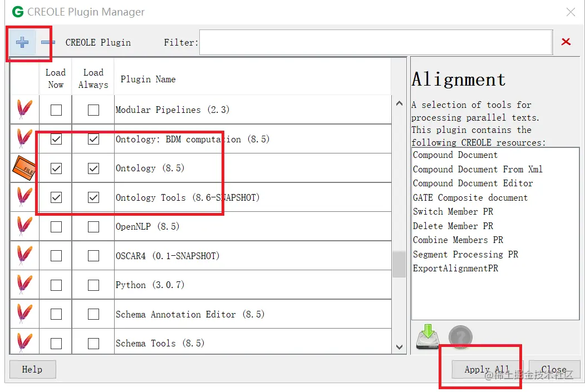
Task: Check Load Now for OSCAR4
Action: point(56,256)
